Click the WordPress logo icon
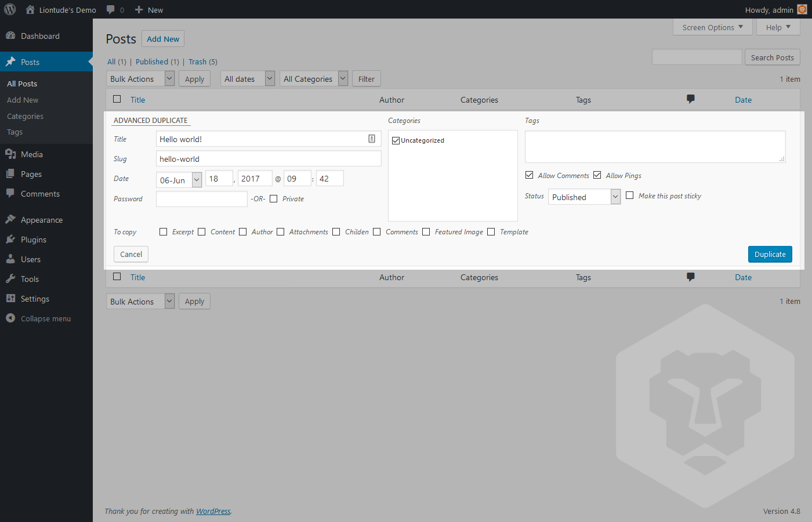The image size is (812, 522). coord(10,9)
